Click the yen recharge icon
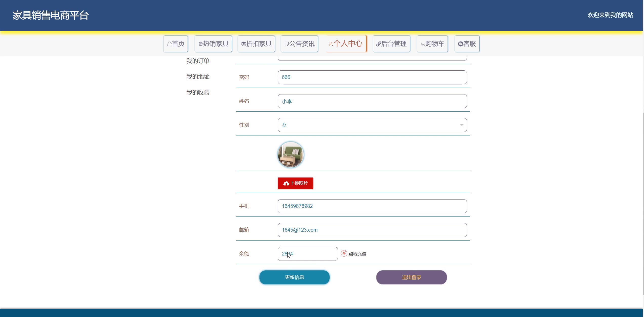This screenshot has width=644, height=317. 344,253
